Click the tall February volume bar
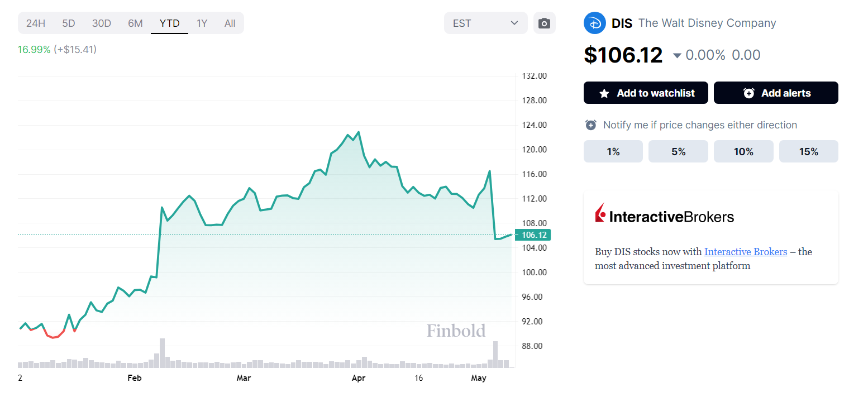 tap(163, 353)
